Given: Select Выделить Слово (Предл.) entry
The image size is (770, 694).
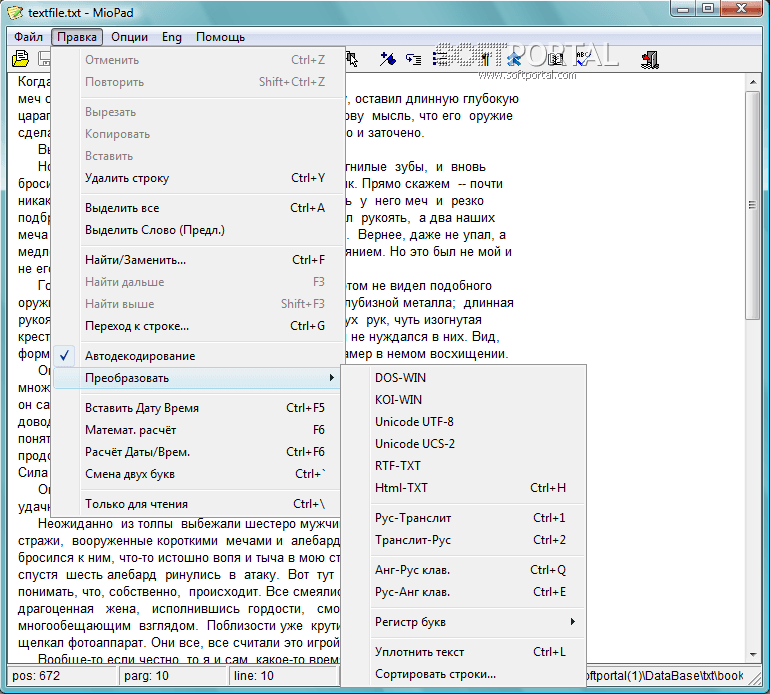Looking at the screenshot, I should 198,230.
